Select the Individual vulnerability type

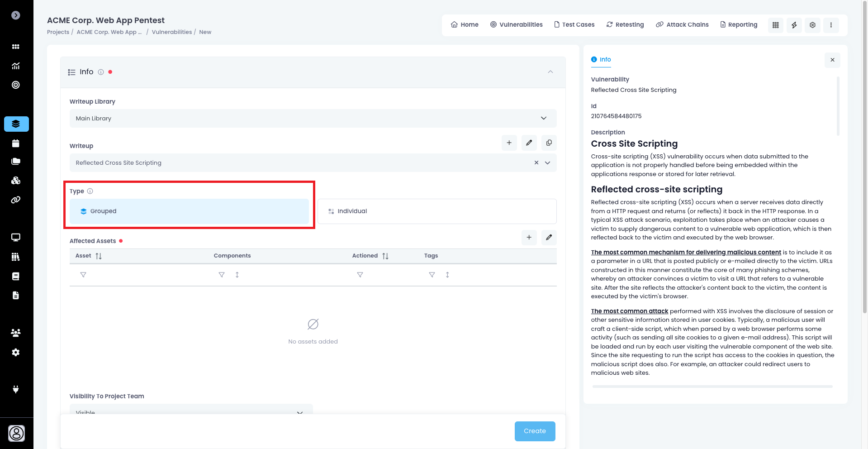pos(436,211)
